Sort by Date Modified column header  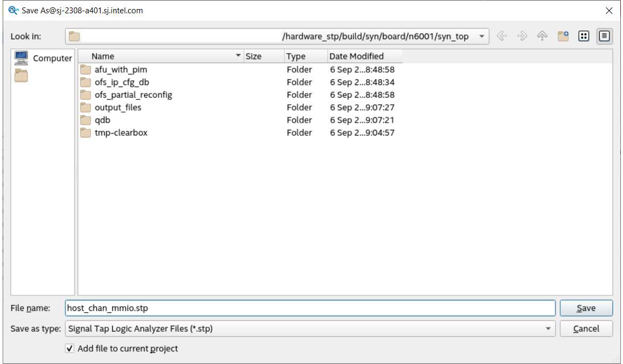click(365, 56)
